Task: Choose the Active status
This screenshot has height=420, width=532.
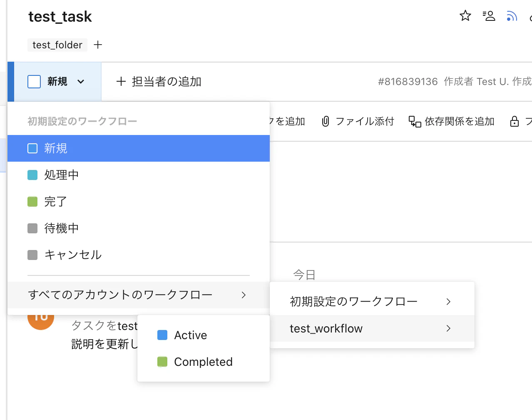Action: 204,335
